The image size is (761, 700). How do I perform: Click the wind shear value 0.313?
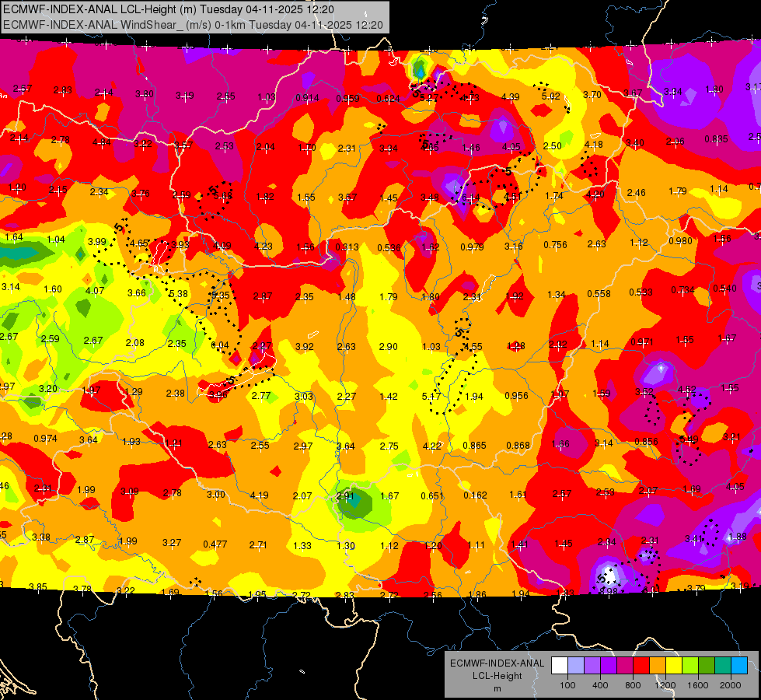click(347, 247)
